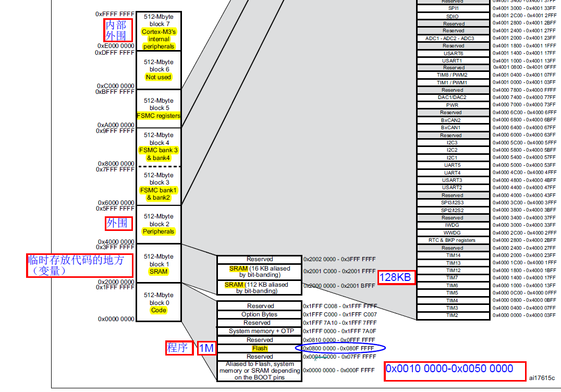Screen dimensions: 561x392
Task: Click the blue circled Flash address range
Action: click(340, 348)
